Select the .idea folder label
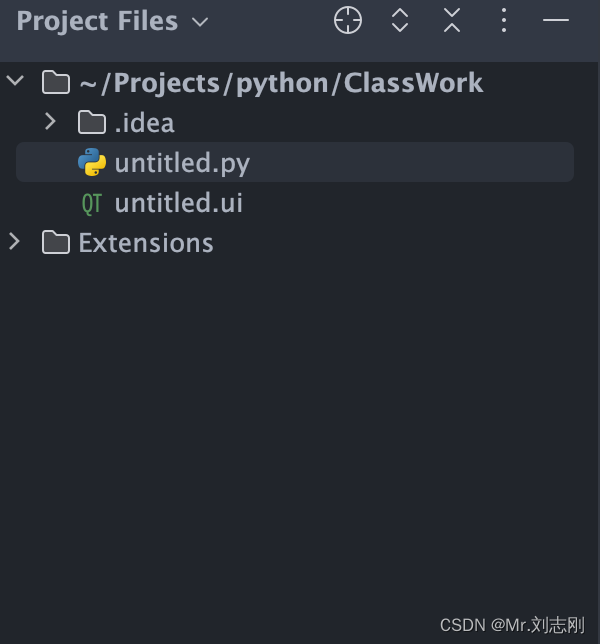Screen dimensions: 600x644 [x=144, y=123]
